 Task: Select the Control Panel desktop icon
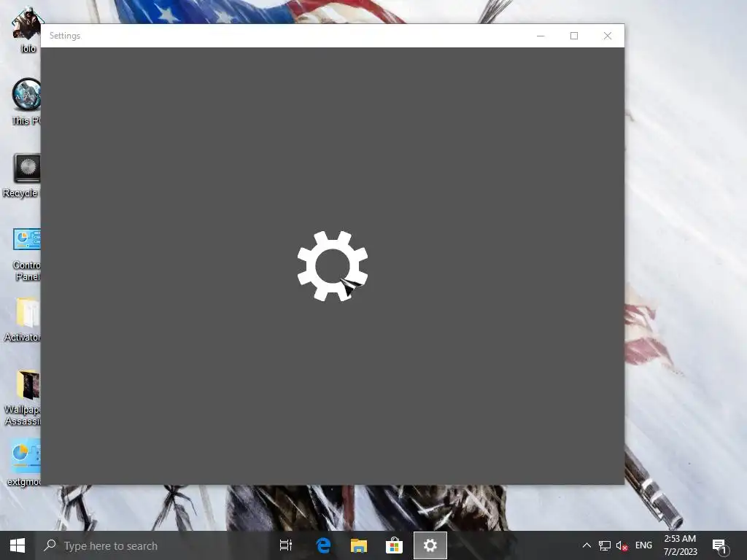27,254
